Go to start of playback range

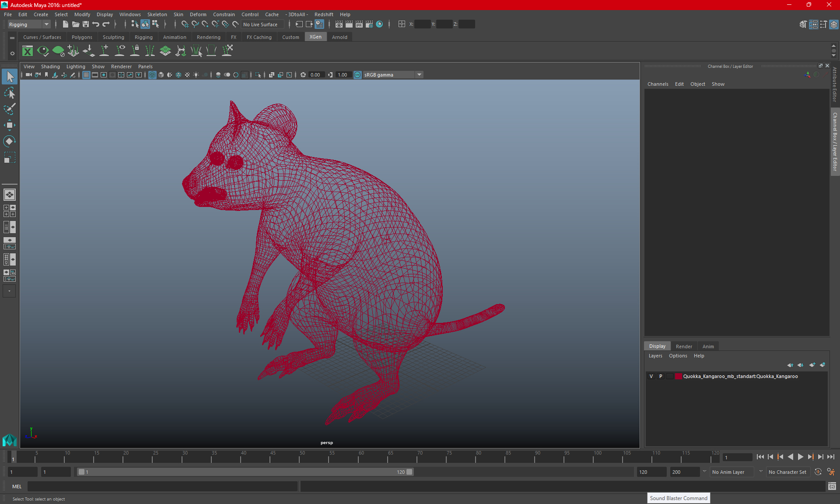tap(760, 457)
